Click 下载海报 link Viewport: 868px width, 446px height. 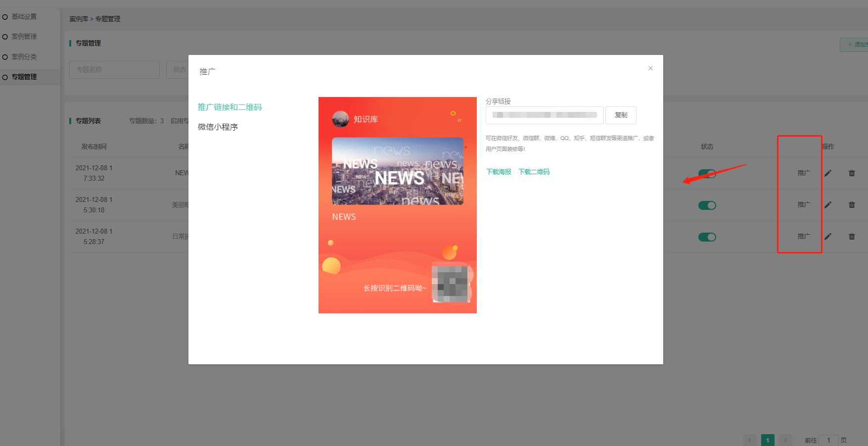(x=499, y=172)
